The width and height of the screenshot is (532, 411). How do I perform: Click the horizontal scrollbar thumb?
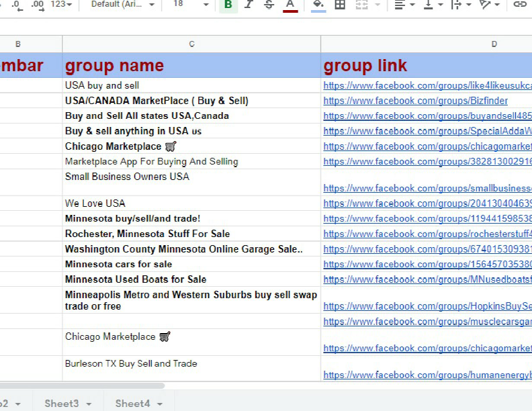82,385
